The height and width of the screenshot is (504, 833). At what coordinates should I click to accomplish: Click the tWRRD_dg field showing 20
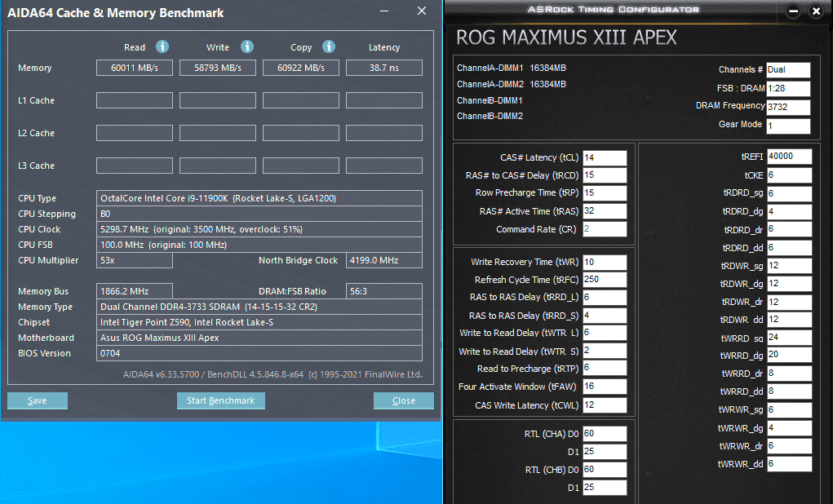coord(790,356)
